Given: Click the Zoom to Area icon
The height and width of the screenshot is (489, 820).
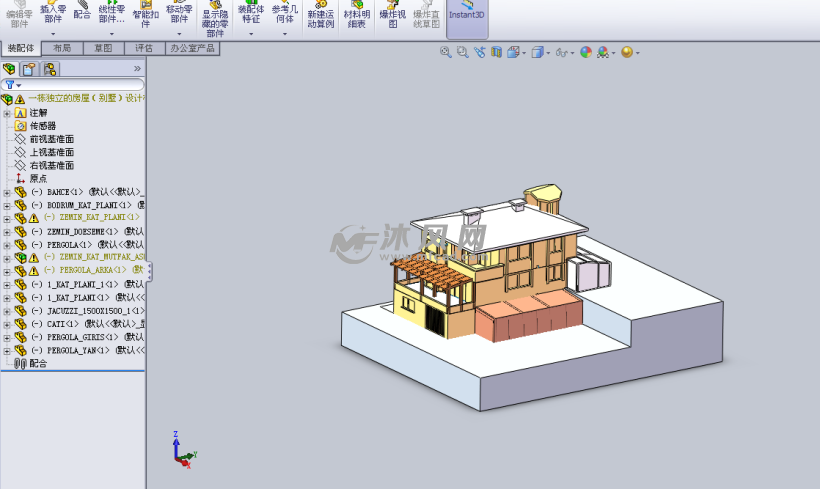Looking at the screenshot, I should point(463,52).
